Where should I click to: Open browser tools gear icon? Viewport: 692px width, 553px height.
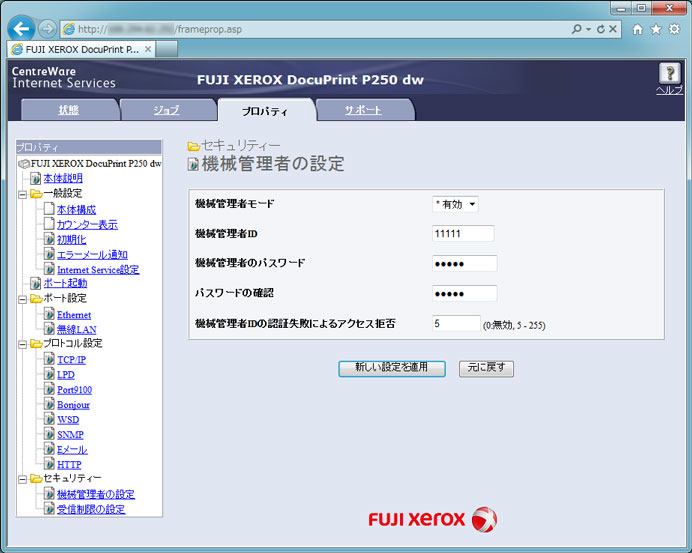tap(674, 29)
